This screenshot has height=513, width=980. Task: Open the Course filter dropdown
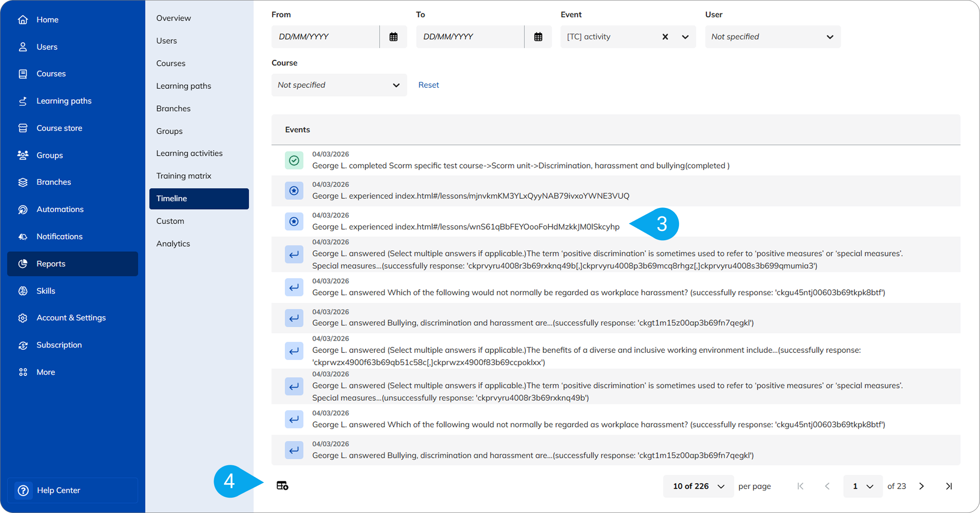tap(339, 85)
